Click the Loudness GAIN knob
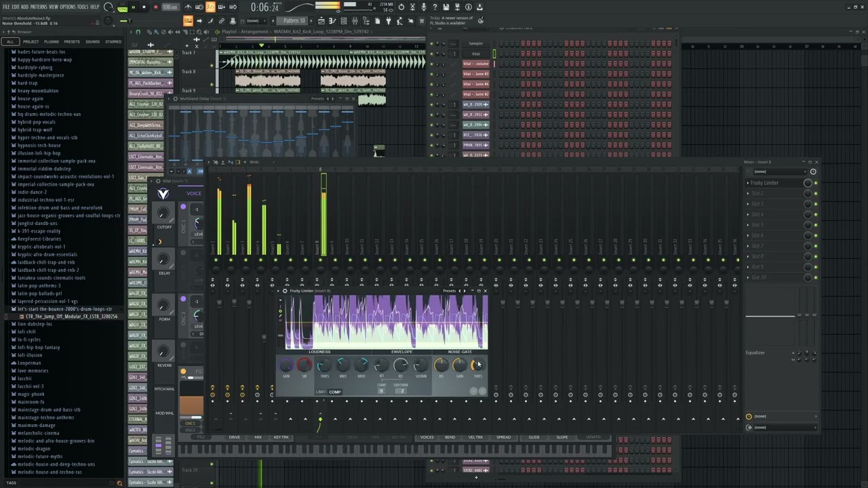 click(286, 365)
